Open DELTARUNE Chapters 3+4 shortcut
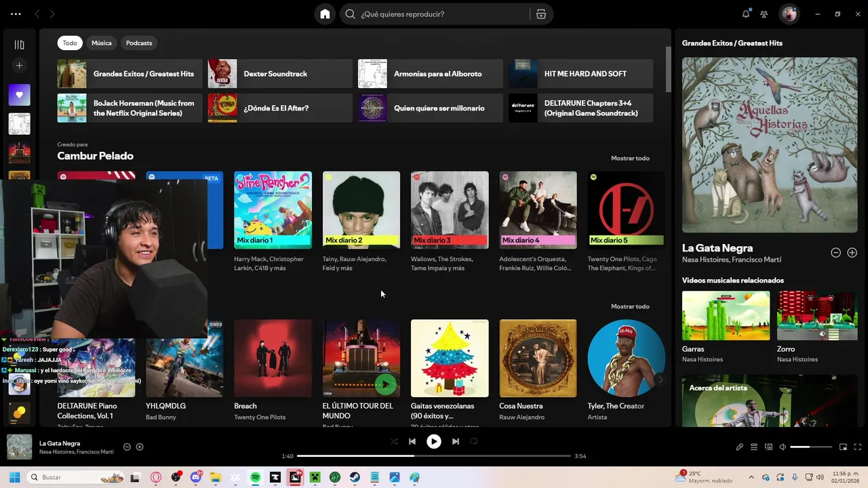 click(581, 108)
